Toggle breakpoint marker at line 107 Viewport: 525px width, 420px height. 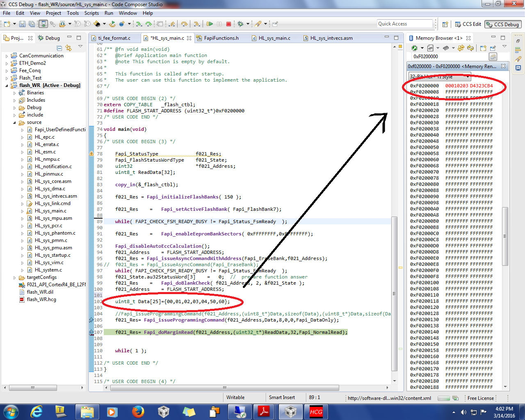[x=91, y=332]
